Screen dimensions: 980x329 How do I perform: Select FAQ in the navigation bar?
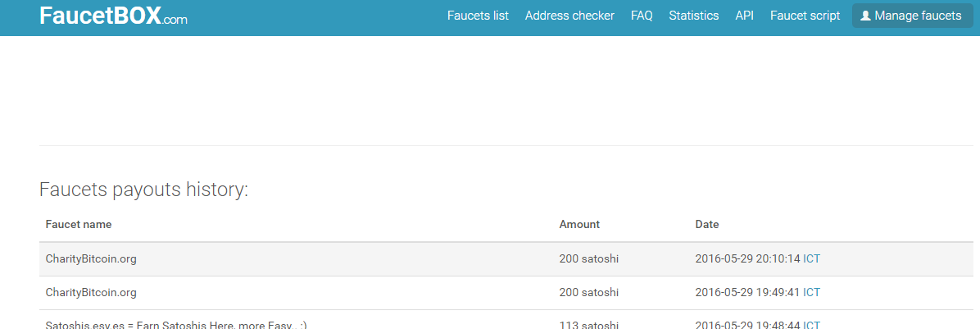[642, 16]
